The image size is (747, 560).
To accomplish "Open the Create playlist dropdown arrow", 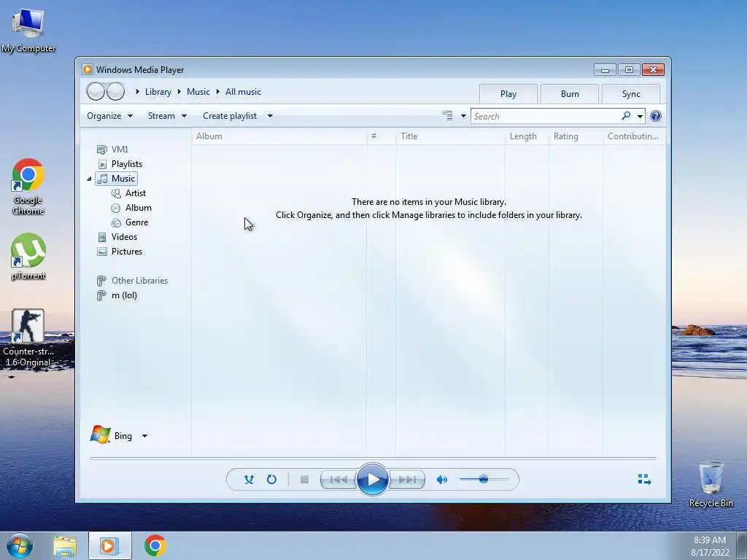I will click(270, 116).
